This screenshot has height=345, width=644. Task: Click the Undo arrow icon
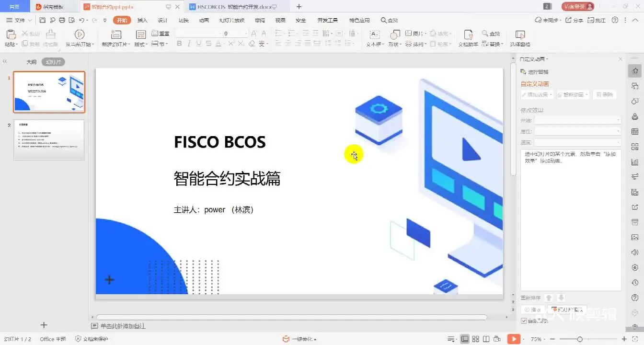(x=81, y=20)
